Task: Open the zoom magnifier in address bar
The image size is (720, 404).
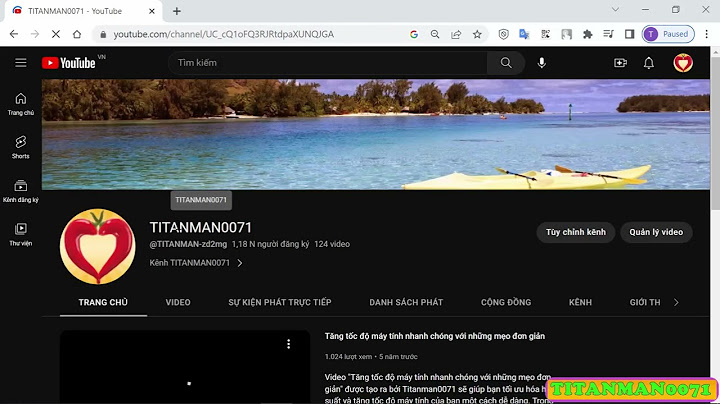Action: [435, 34]
